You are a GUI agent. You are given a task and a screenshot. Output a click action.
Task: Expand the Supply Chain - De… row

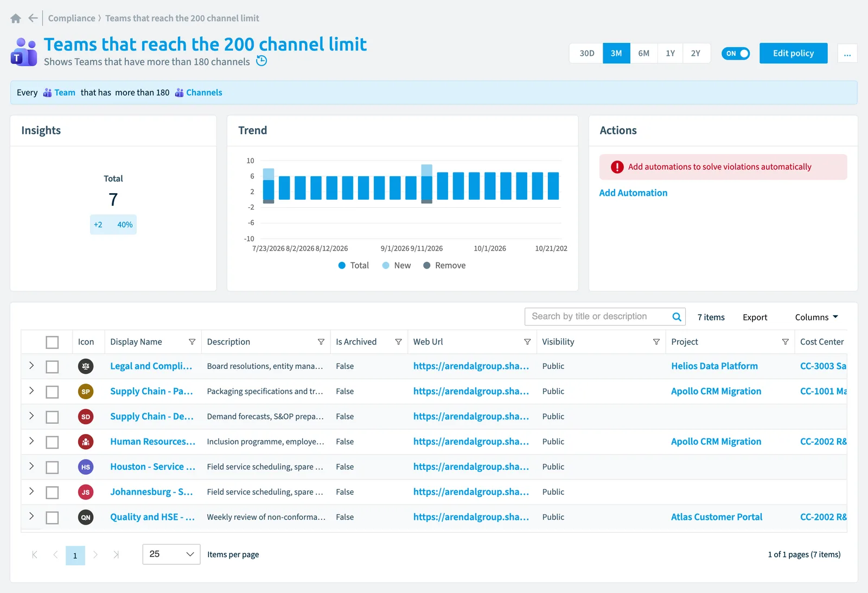point(31,416)
